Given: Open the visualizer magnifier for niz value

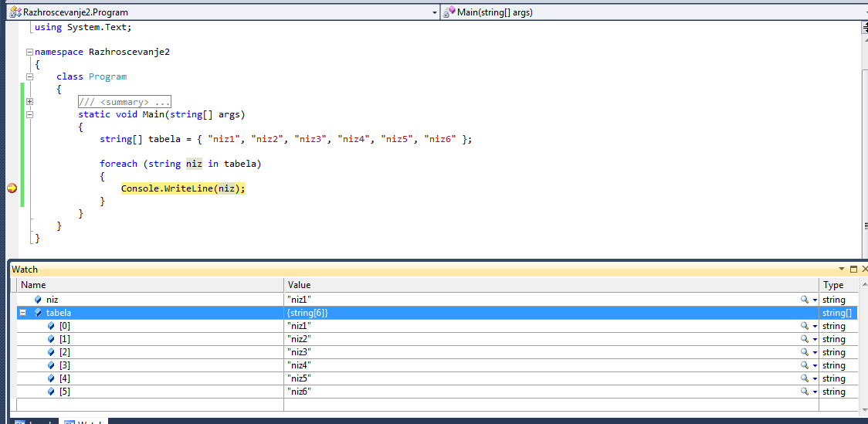Looking at the screenshot, I should click(x=804, y=300).
